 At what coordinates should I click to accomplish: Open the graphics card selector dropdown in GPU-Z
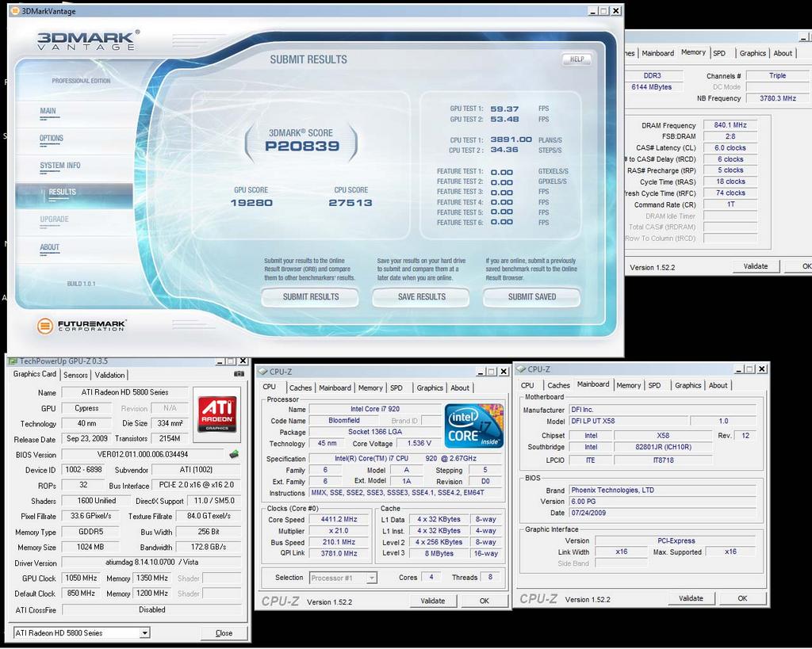pyautogui.click(x=145, y=632)
